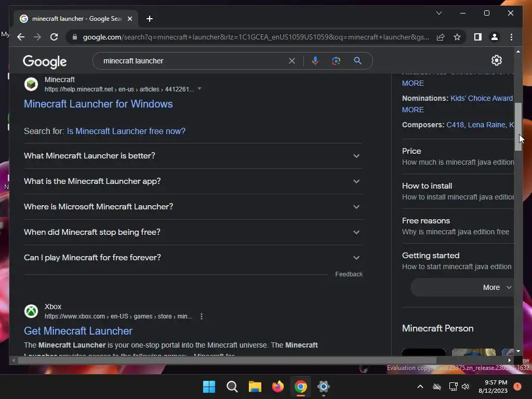
Task: Send Feedback on the questions box
Action: 349,274
